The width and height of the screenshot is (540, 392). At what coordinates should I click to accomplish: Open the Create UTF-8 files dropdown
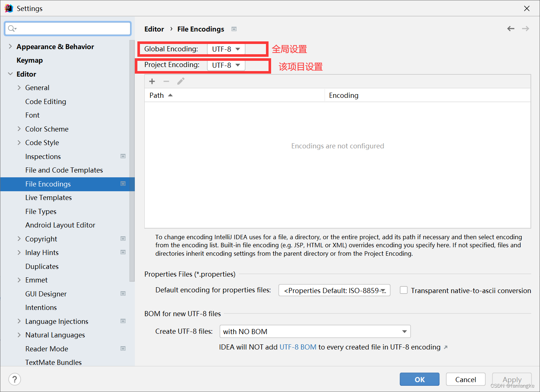(x=315, y=332)
